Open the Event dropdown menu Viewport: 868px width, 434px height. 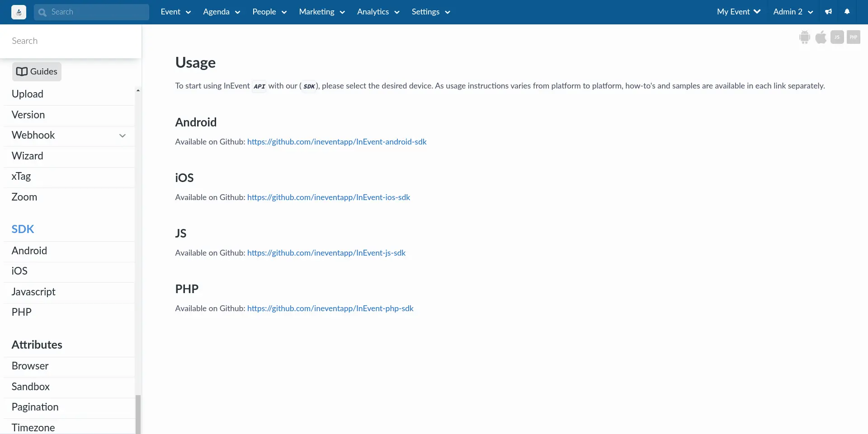click(x=175, y=12)
